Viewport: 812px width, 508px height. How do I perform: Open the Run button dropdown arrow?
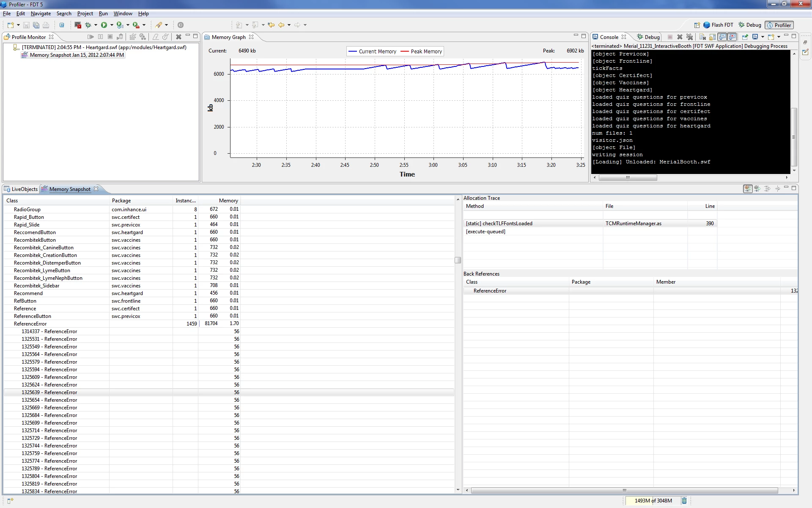pos(112,25)
